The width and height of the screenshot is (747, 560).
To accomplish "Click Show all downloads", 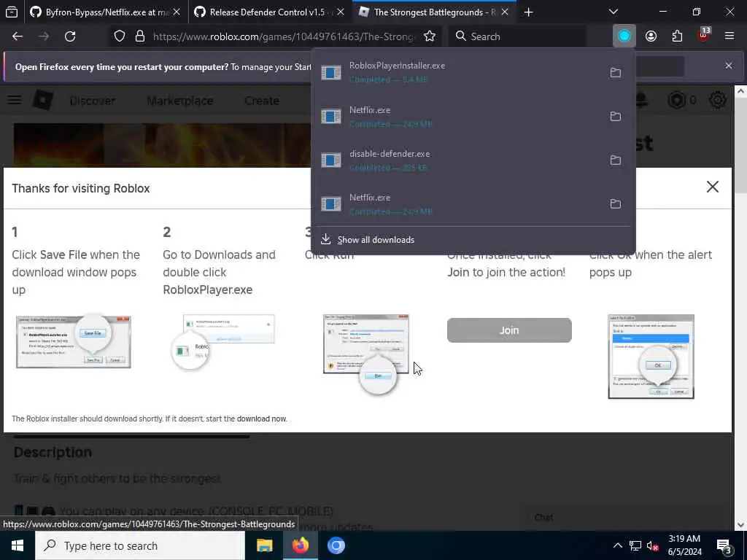I will pos(376,239).
